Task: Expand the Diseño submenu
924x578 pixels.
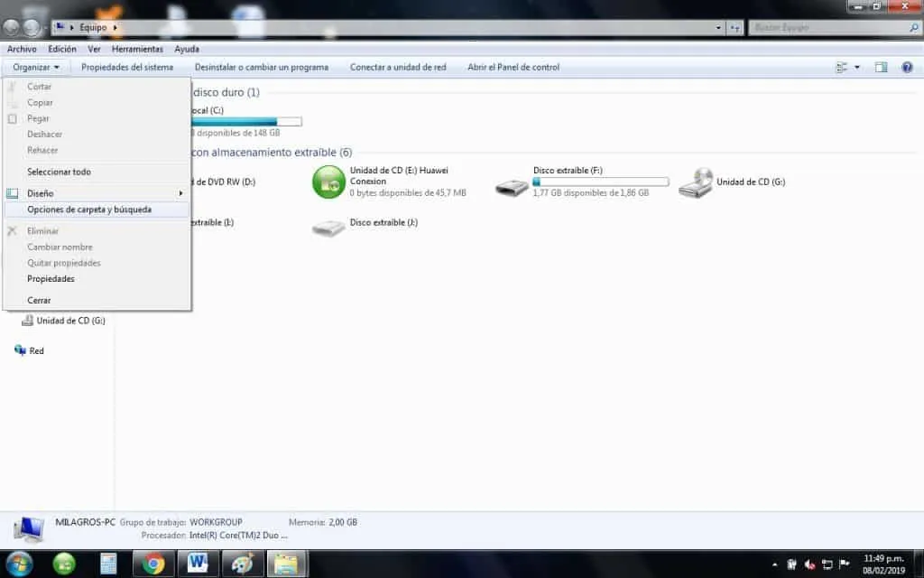Action: pos(41,192)
